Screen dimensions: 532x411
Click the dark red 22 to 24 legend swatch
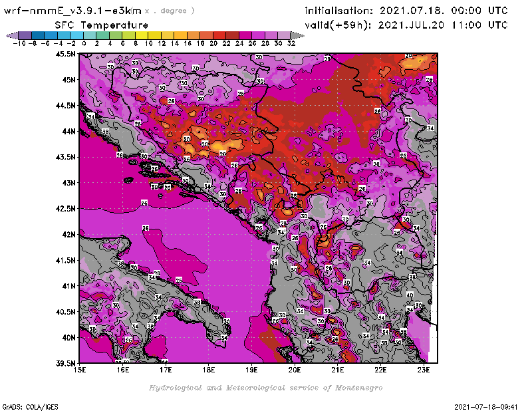pyautogui.click(x=232, y=35)
